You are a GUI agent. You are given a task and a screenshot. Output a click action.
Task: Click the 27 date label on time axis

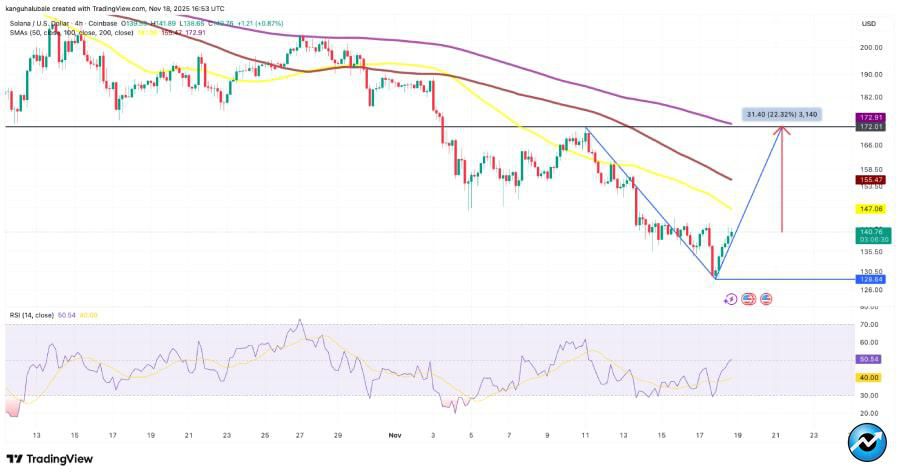tap(303, 436)
